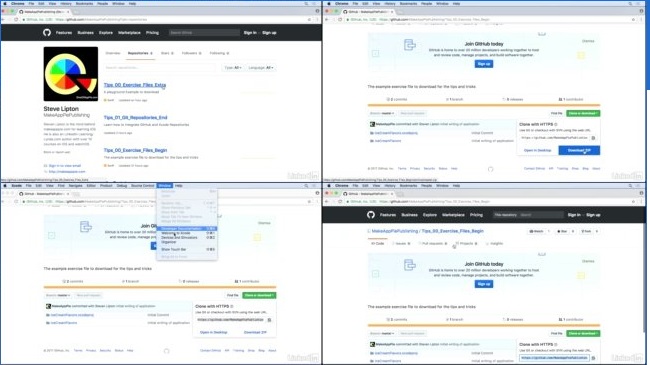
Task: Expand the Type: All filter dropdown
Action: (x=233, y=68)
